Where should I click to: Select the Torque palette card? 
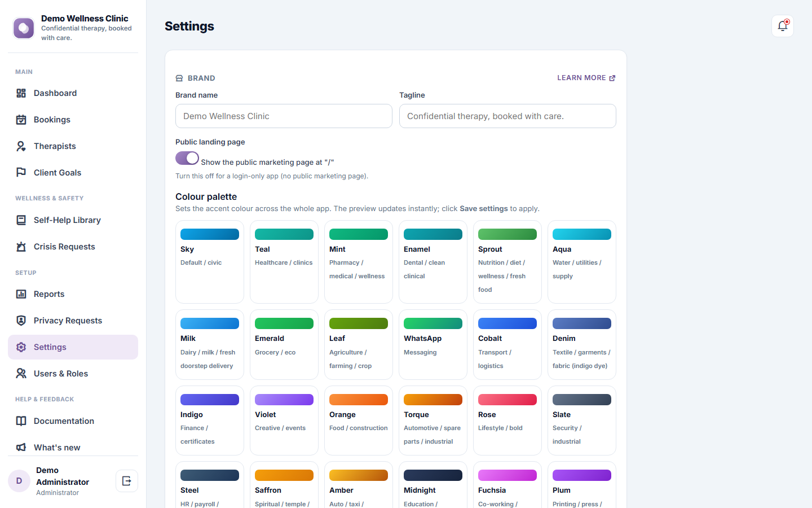click(x=433, y=421)
